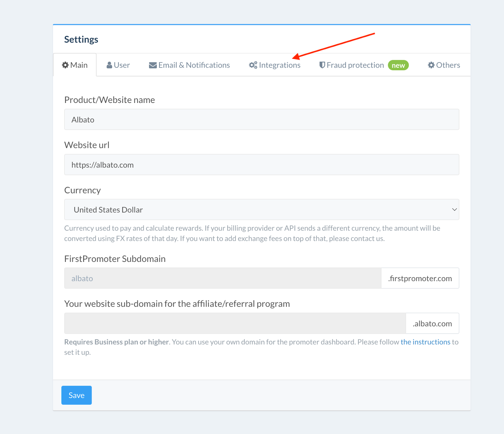Click the .albato.com suffix label

coord(432,323)
